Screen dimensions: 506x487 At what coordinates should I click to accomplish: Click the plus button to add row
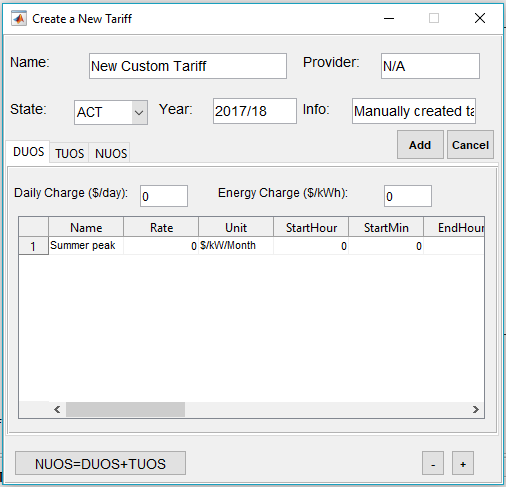coord(463,463)
